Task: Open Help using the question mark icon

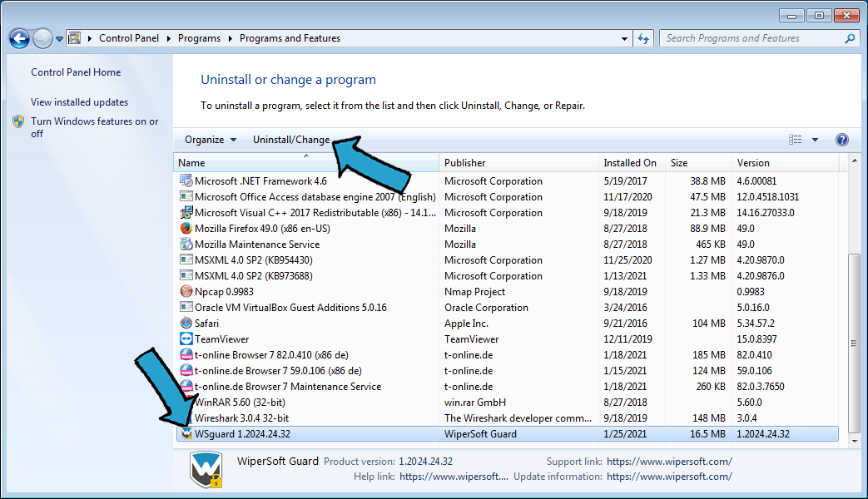Action: point(841,139)
